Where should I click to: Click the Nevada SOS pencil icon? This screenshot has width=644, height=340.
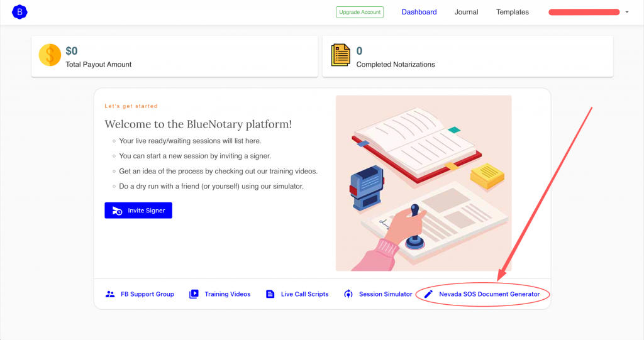point(428,294)
